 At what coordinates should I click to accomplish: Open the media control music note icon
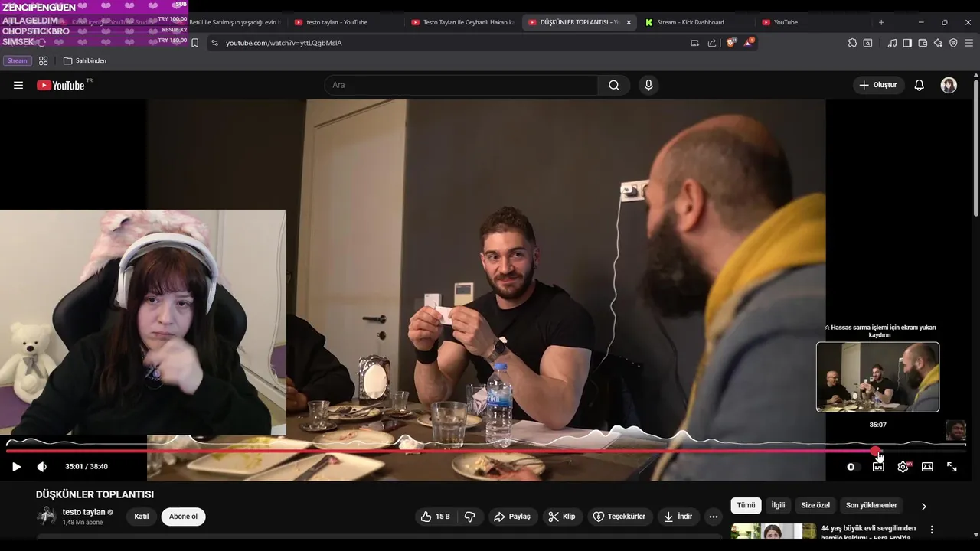tap(892, 43)
